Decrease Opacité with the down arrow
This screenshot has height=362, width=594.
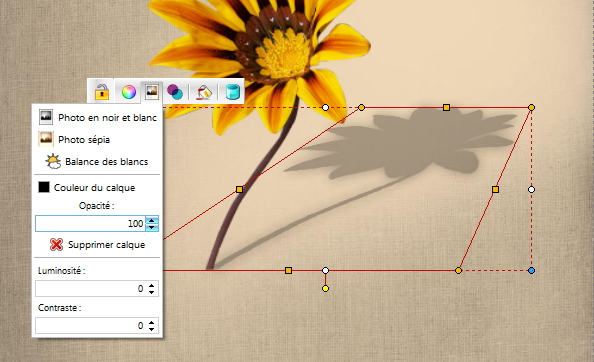pyautogui.click(x=152, y=227)
